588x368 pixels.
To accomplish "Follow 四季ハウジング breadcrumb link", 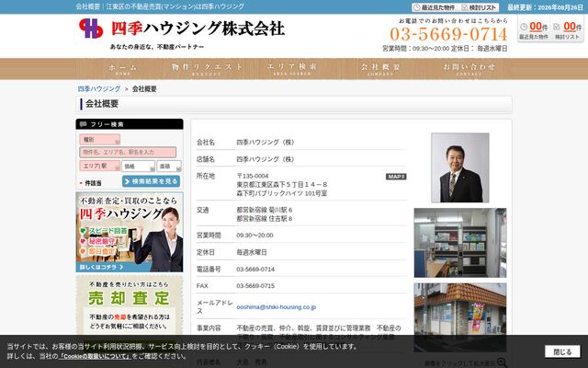I will (99, 89).
